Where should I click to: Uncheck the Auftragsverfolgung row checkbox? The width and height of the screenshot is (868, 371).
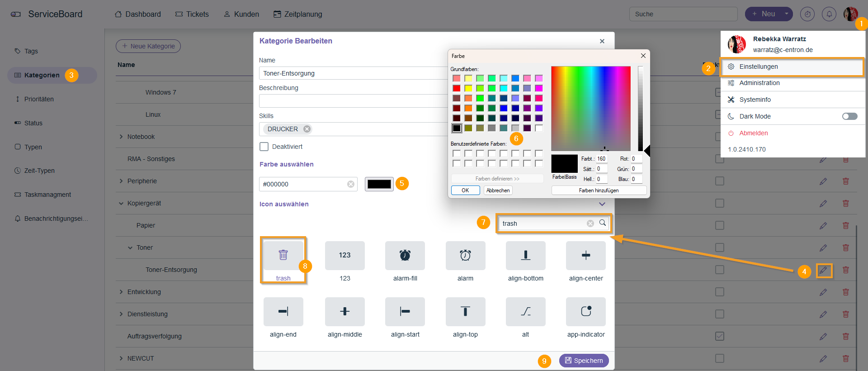[x=720, y=336]
